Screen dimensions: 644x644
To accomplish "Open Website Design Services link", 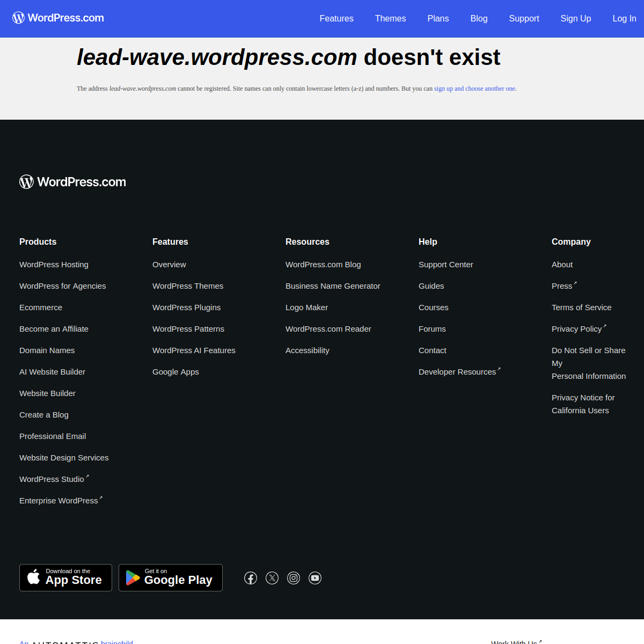I will pyautogui.click(x=64, y=458).
